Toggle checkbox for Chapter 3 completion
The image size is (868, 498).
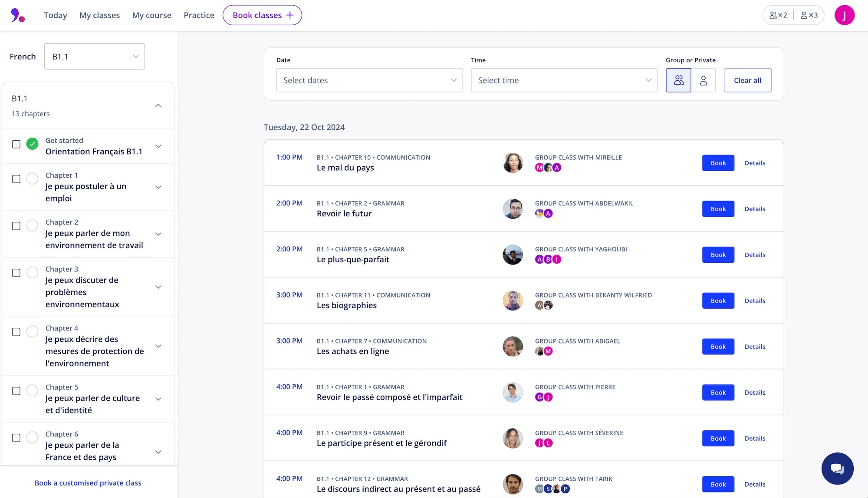[16, 273]
